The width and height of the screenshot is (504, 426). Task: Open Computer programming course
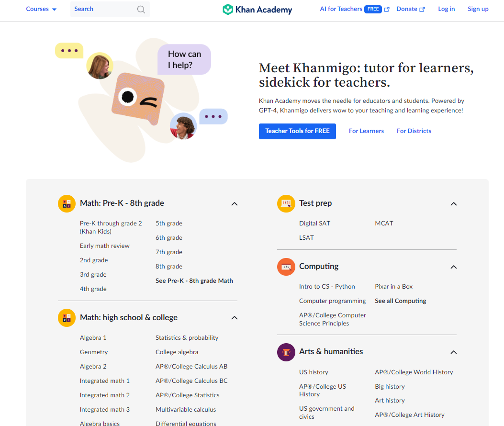[332, 301]
